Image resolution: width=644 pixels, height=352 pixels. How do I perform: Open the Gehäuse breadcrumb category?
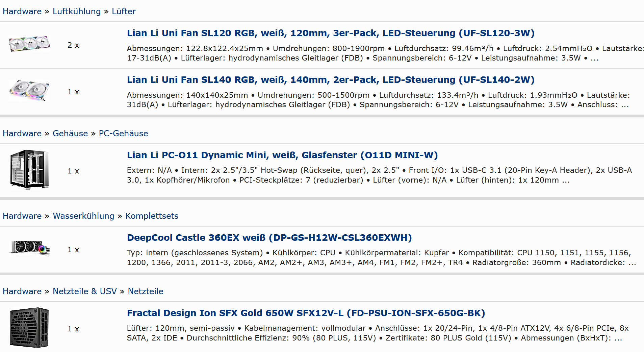[x=70, y=134]
